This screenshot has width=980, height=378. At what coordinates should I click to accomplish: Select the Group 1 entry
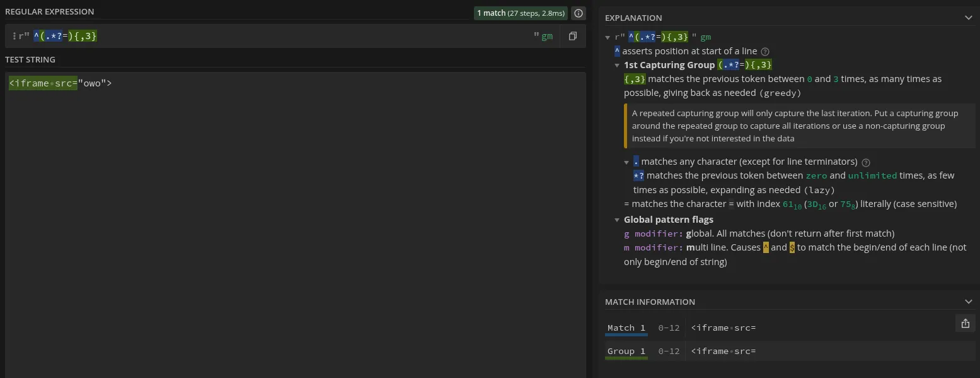tap(626, 351)
